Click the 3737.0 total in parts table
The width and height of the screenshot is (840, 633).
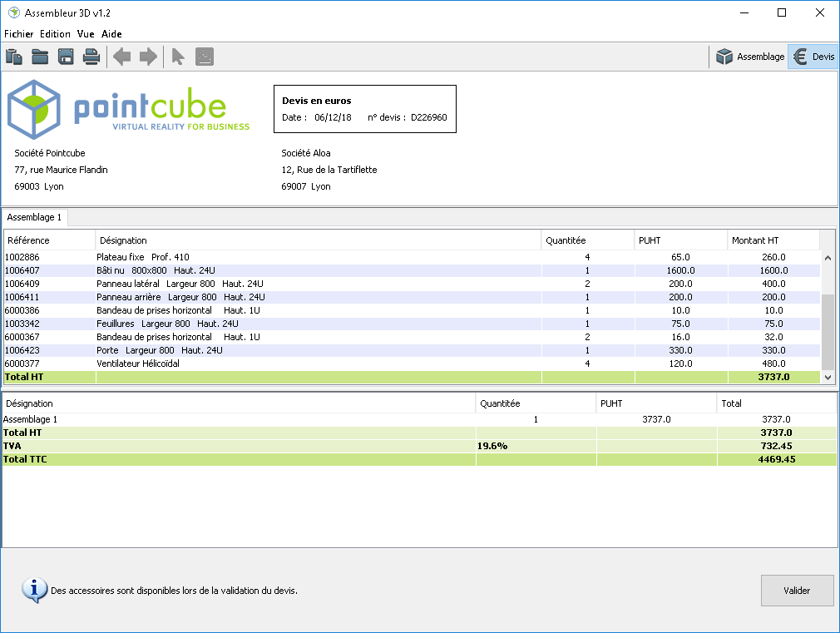[x=773, y=377]
